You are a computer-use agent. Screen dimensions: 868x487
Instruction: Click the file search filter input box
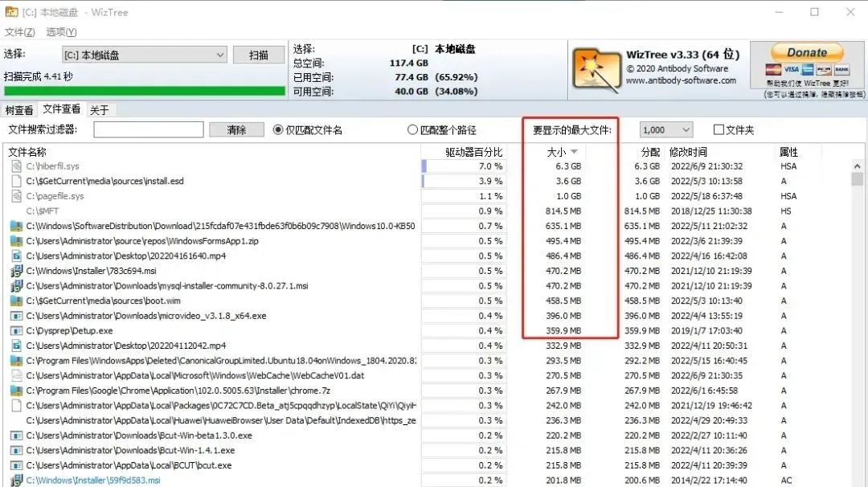click(149, 130)
